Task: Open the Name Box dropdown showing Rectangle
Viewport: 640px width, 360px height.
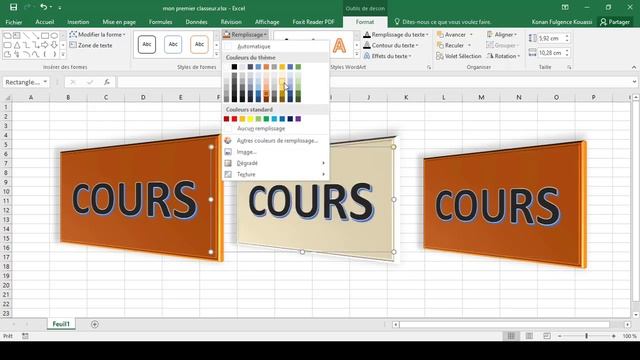Action: point(45,82)
